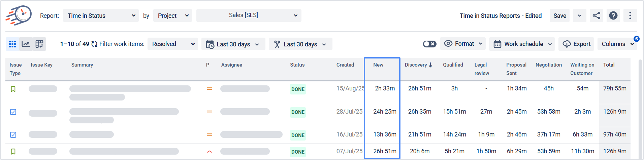
Task: Click the high priority icon in the 07/Jul/25 row
Action: click(210, 152)
